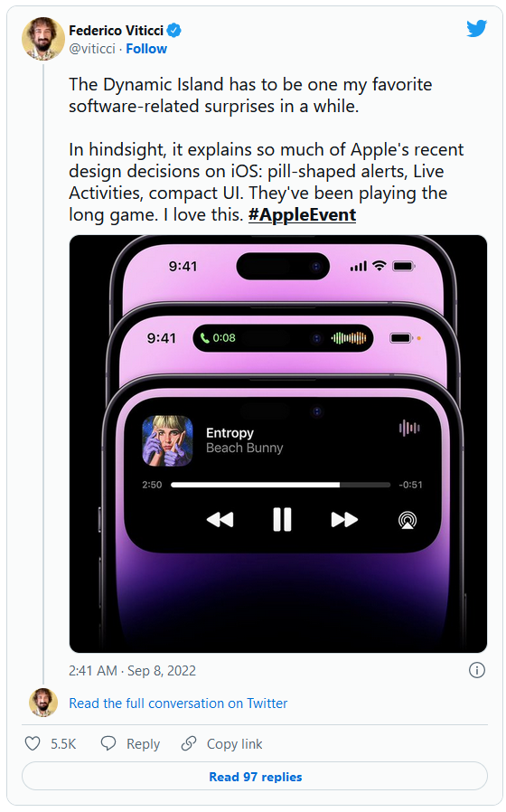Click the Twitter bird logo
This screenshot has height=812, width=506.
click(476, 28)
